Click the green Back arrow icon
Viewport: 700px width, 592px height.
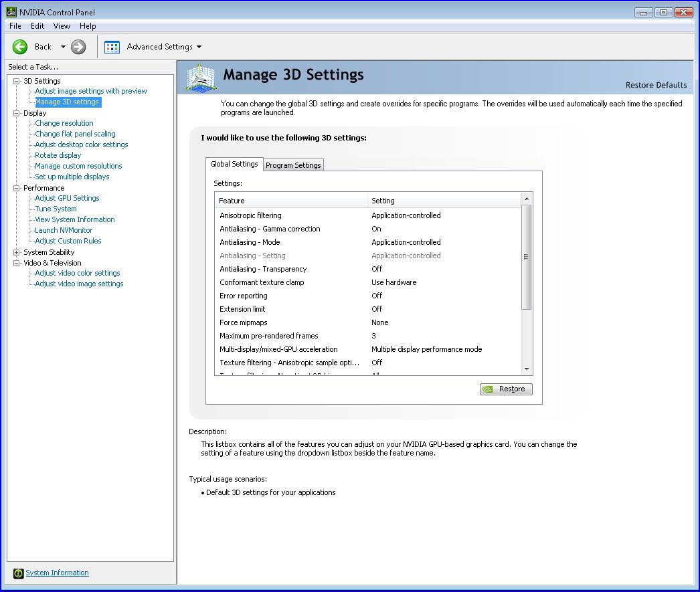pos(20,47)
